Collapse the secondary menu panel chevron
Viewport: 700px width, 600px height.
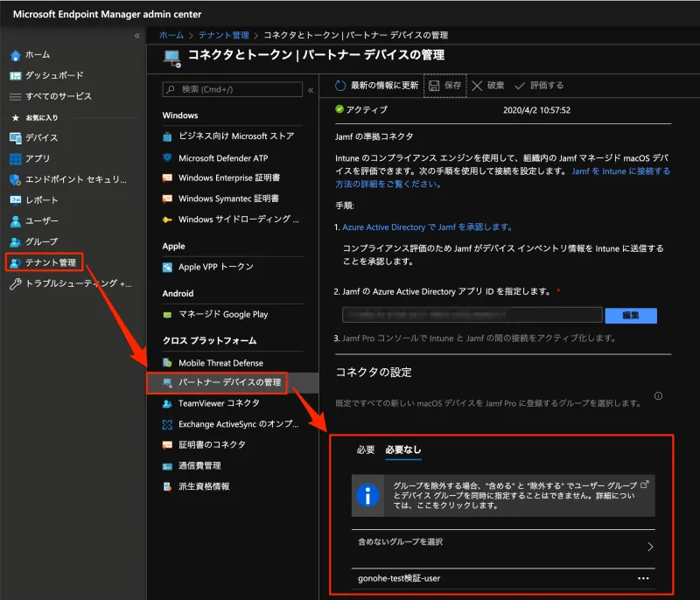311,89
